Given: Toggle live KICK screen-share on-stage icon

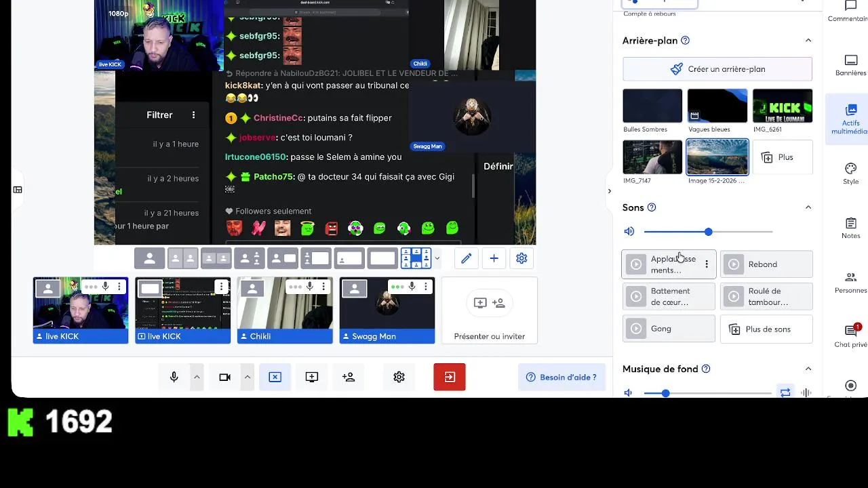Looking at the screenshot, I should pyautogui.click(x=150, y=289).
